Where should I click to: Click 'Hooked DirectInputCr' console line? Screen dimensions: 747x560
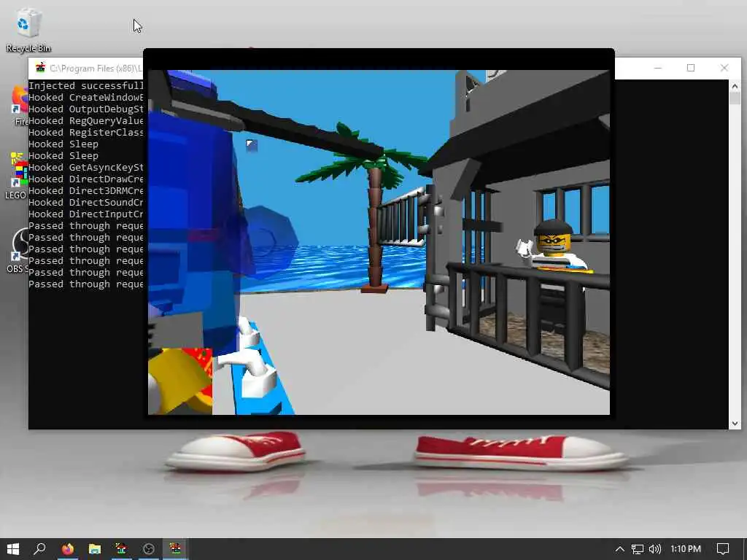(x=86, y=214)
